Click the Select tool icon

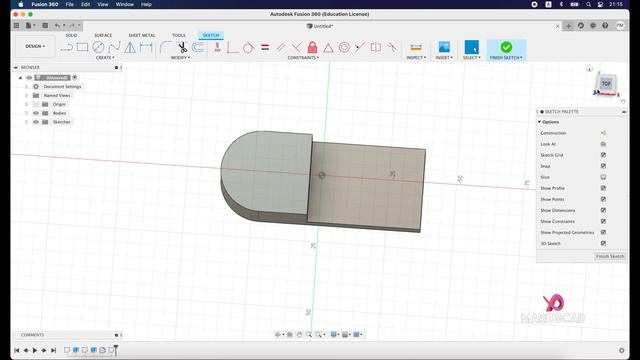point(471,47)
